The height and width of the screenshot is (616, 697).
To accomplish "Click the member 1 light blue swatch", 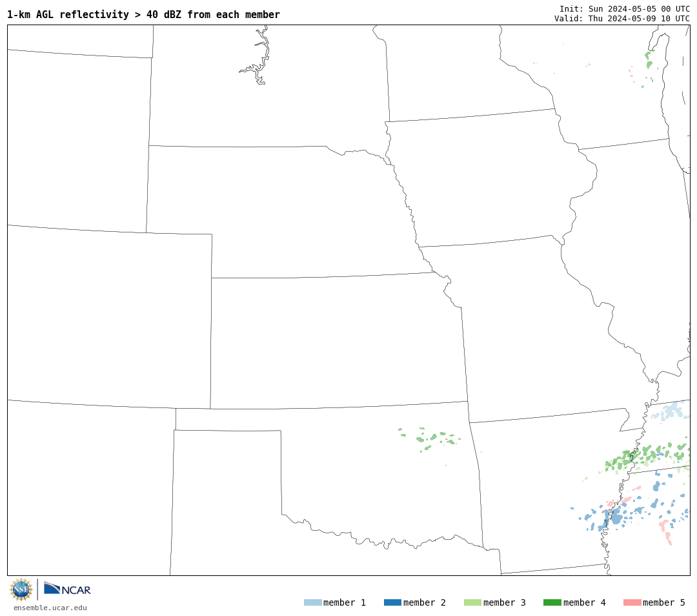I will tap(312, 602).
